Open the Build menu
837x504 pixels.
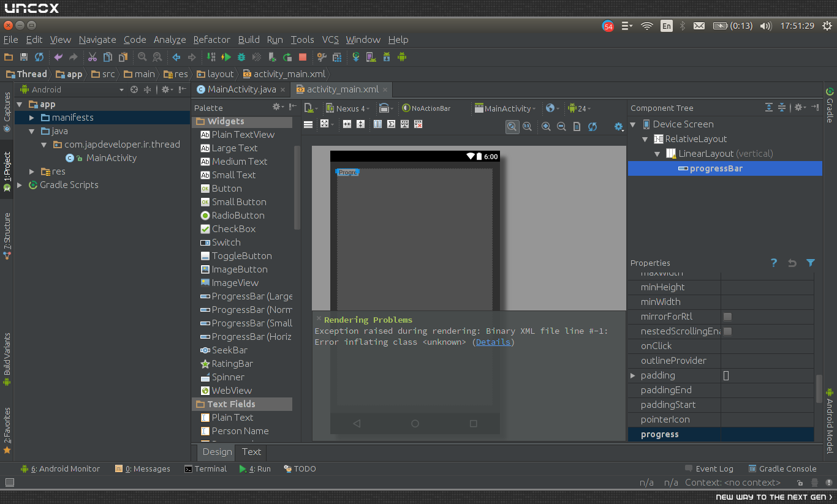click(x=249, y=40)
